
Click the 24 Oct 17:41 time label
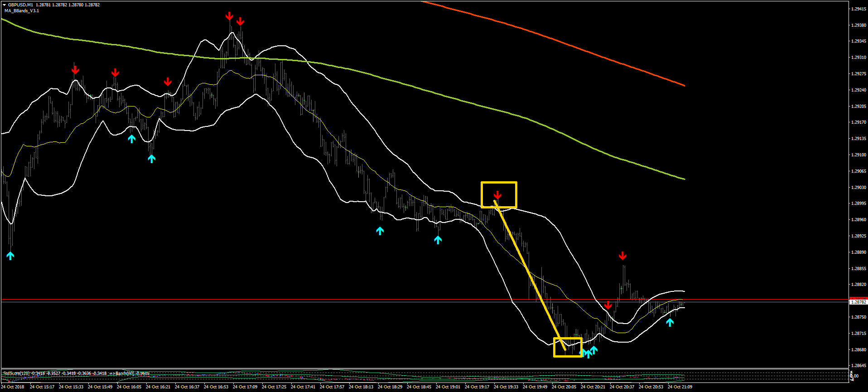coord(303,387)
